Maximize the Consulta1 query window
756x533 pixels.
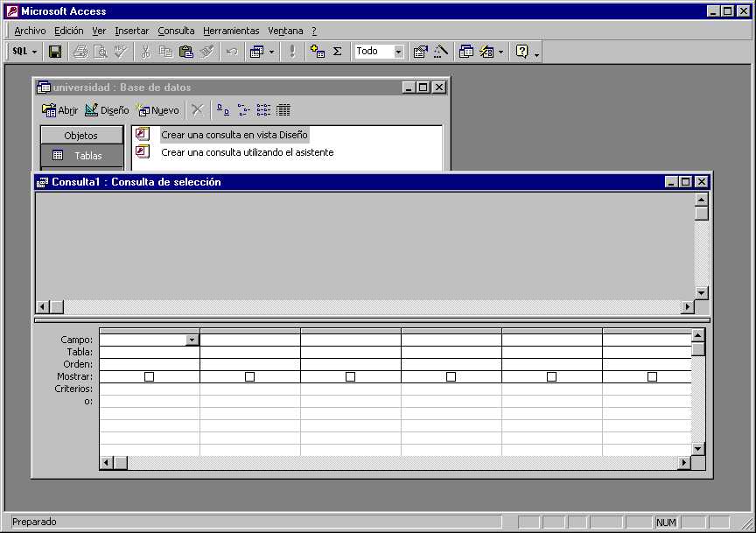tap(686, 182)
